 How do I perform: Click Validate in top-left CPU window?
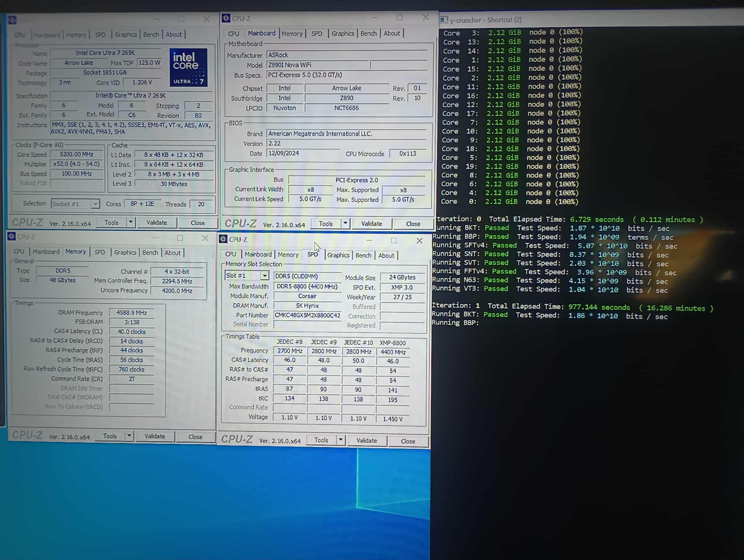(x=157, y=223)
